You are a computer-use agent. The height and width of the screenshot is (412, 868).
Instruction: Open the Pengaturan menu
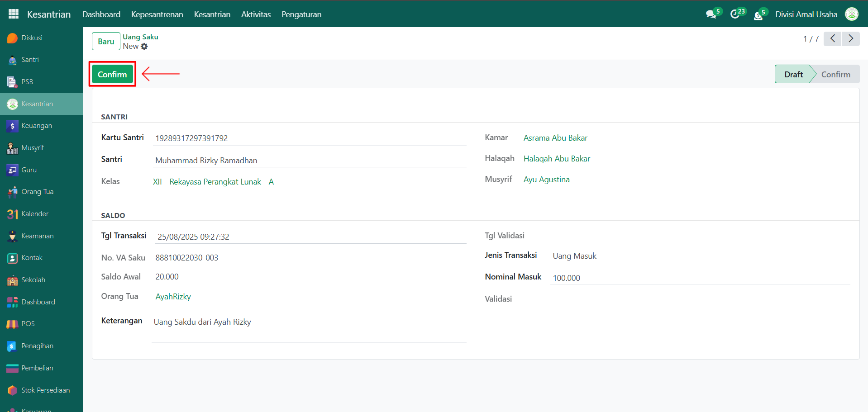tap(301, 14)
